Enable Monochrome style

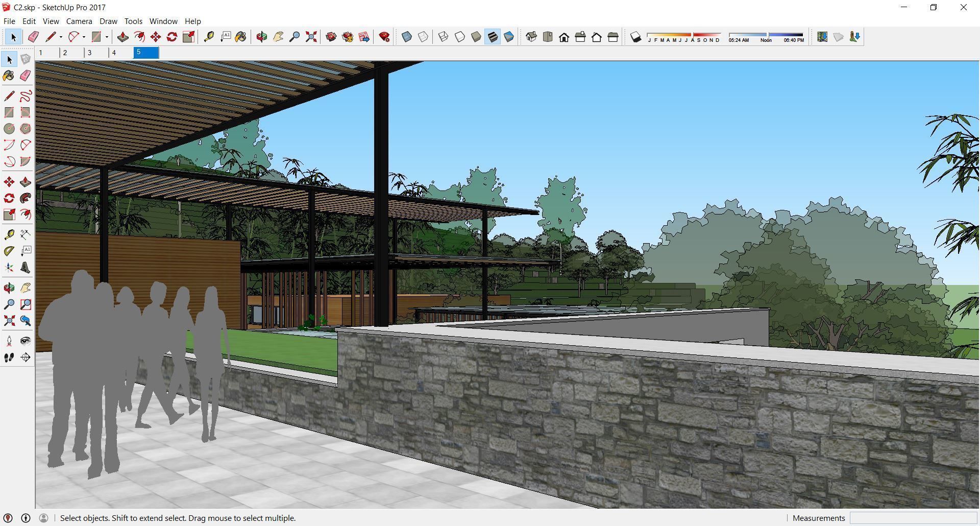coord(509,37)
